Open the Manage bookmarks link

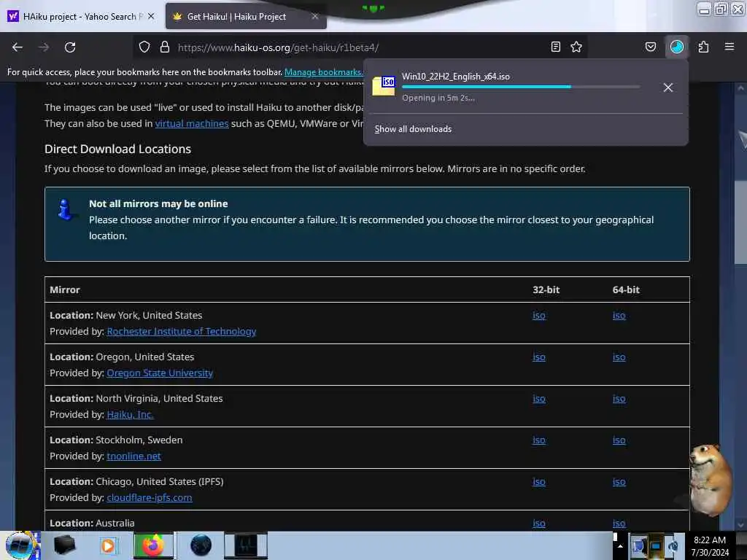point(323,72)
